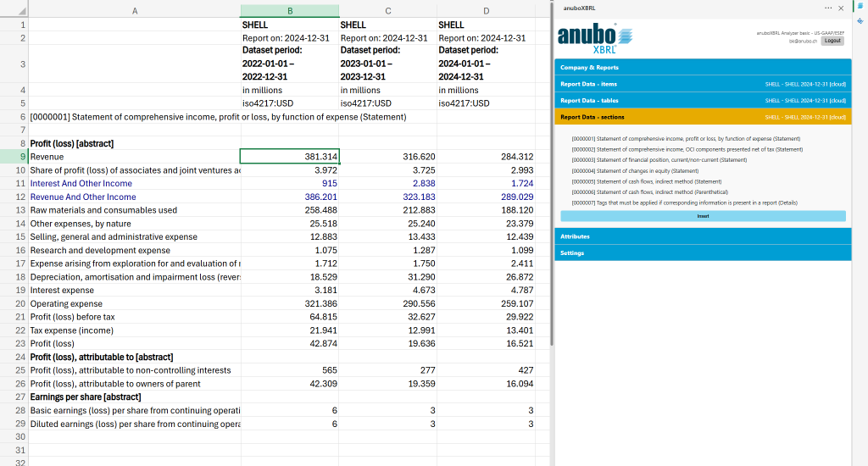This screenshot has width=868, height=466.
Task: Expand the Settings section
Action: (x=703, y=253)
